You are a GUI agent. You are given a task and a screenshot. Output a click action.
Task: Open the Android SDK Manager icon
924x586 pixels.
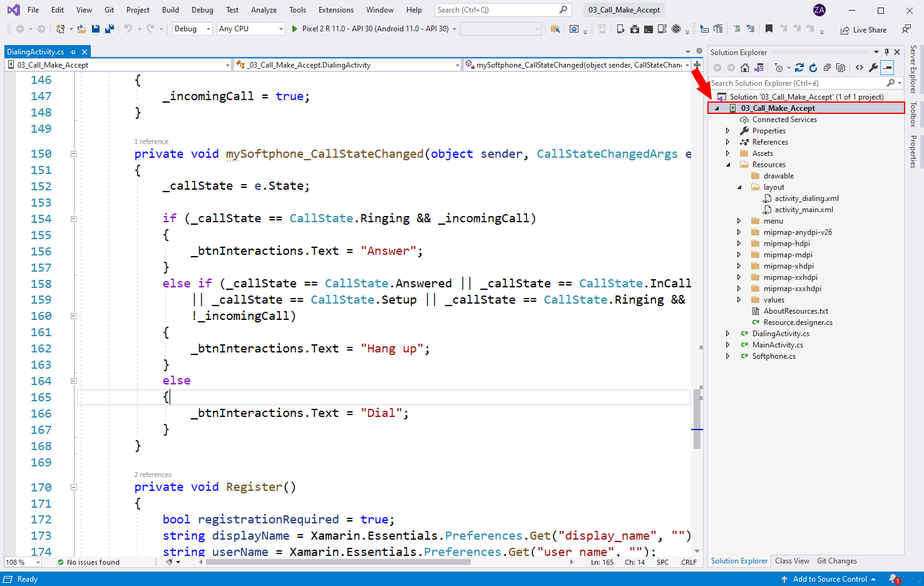pyautogui.click(x=634, y=29)
